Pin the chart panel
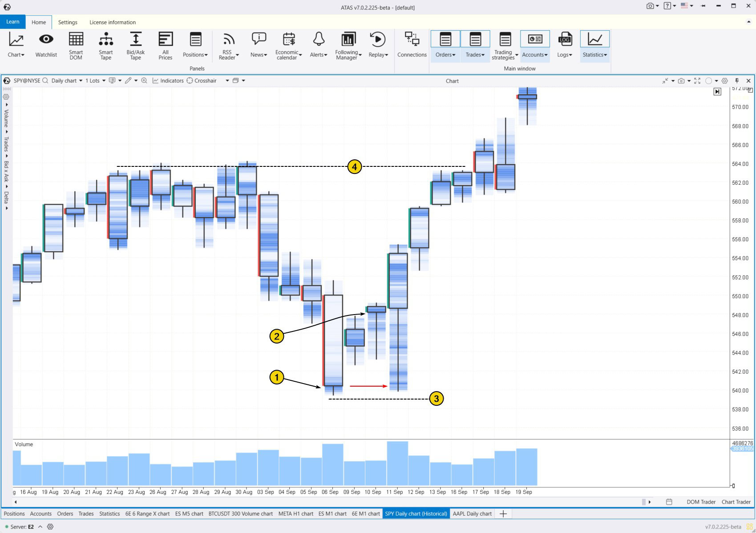This screenshot has width=756, height=533. [x=737, y=81]
